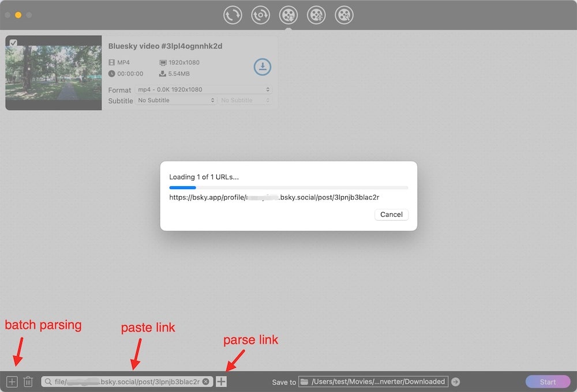The width and height of the screenshot is (577, 392).
Task: Click the blue download icon for Bluesky video
Action: pos(263,67)
